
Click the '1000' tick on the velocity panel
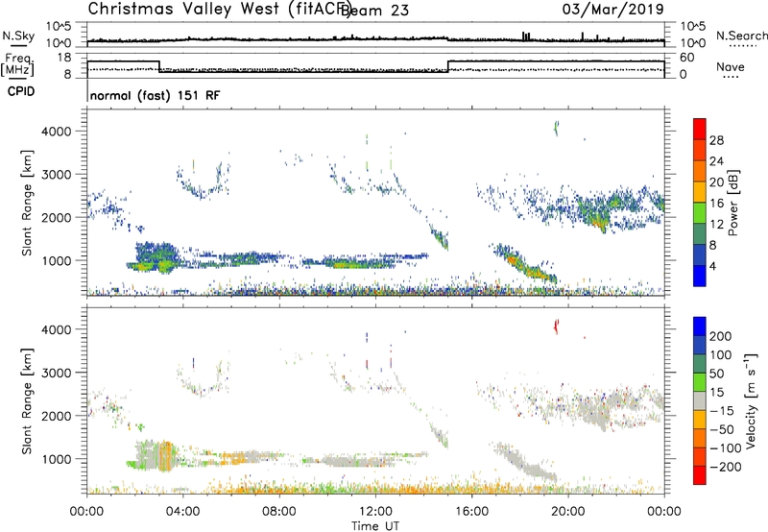(x=57, y=459)
